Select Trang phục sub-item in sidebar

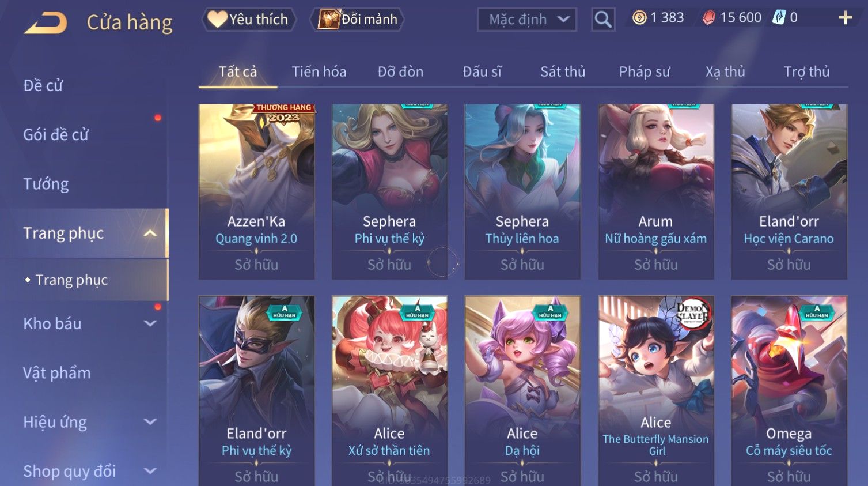(71, 280)
